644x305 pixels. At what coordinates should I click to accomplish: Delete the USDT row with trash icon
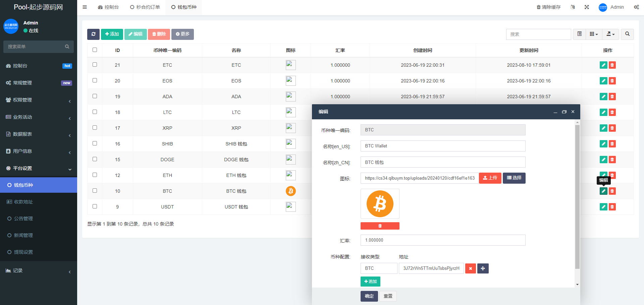click(612, 207)
